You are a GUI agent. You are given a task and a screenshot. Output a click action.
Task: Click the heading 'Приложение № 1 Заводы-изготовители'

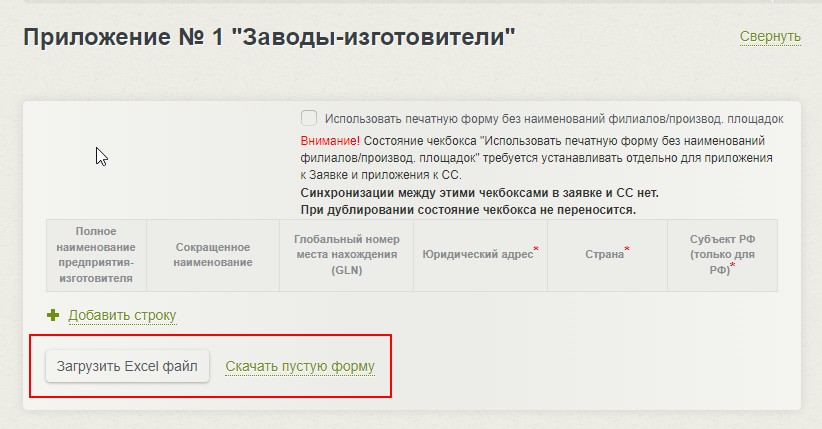(269, 38)
